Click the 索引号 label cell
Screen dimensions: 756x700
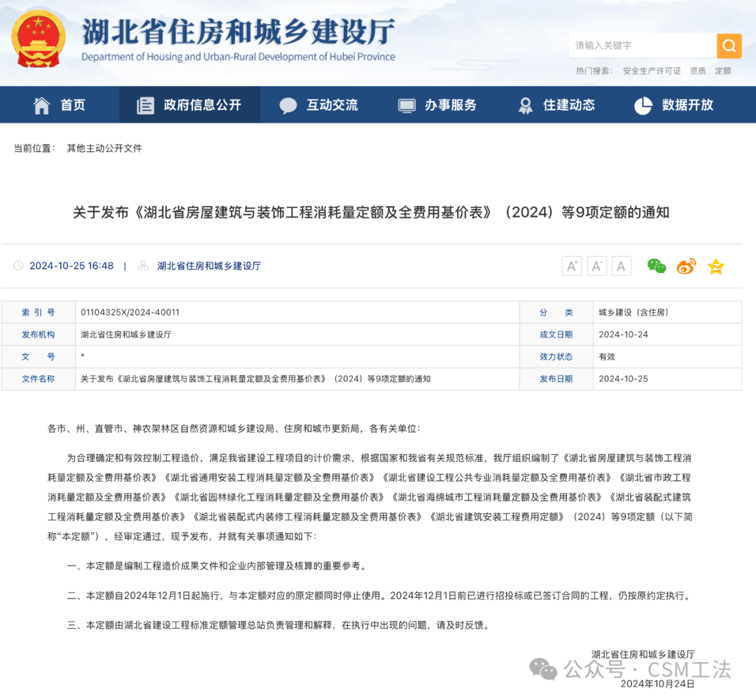[x=38, y=312]
